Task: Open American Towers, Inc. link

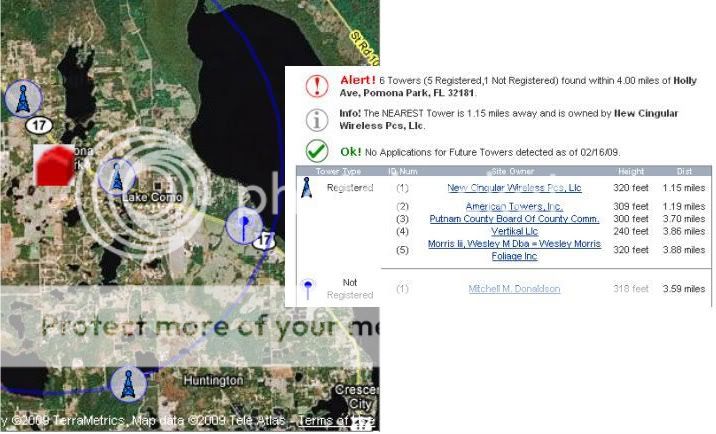Action: (514, 206)
